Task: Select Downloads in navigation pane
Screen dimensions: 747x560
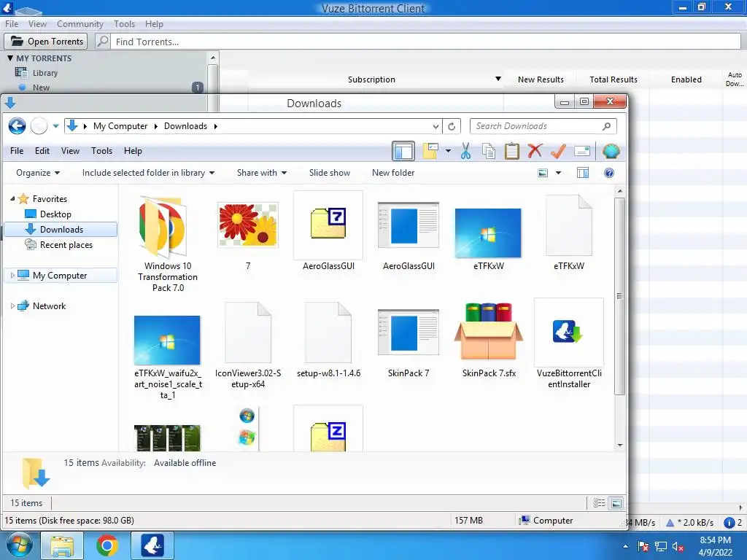Action: [x=61, y=230]
